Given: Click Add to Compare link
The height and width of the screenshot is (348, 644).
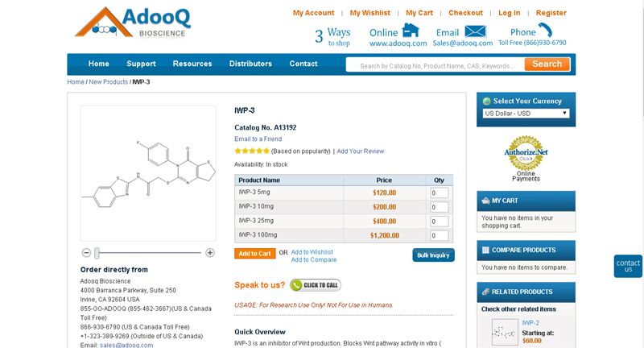Looking at the screenshot, I should [x=314, y=259].
